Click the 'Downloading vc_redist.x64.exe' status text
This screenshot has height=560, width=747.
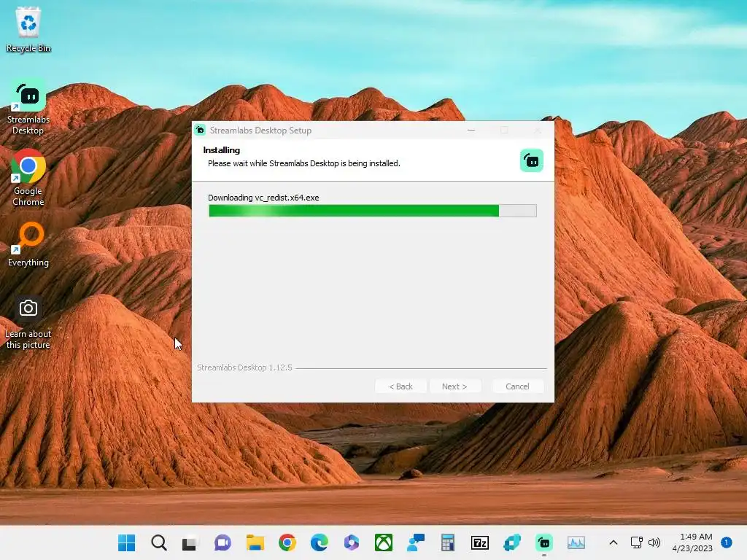coord(263,198)
